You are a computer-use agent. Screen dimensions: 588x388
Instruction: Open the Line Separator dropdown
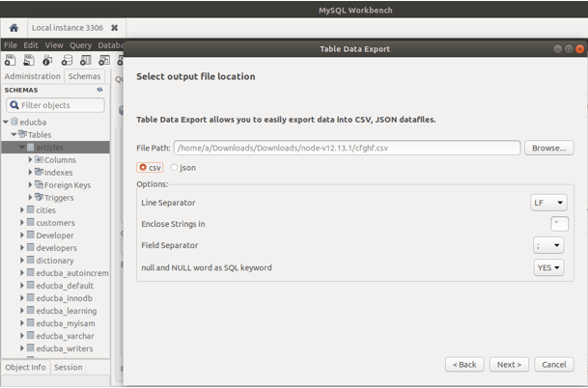(x=548, y=203)
